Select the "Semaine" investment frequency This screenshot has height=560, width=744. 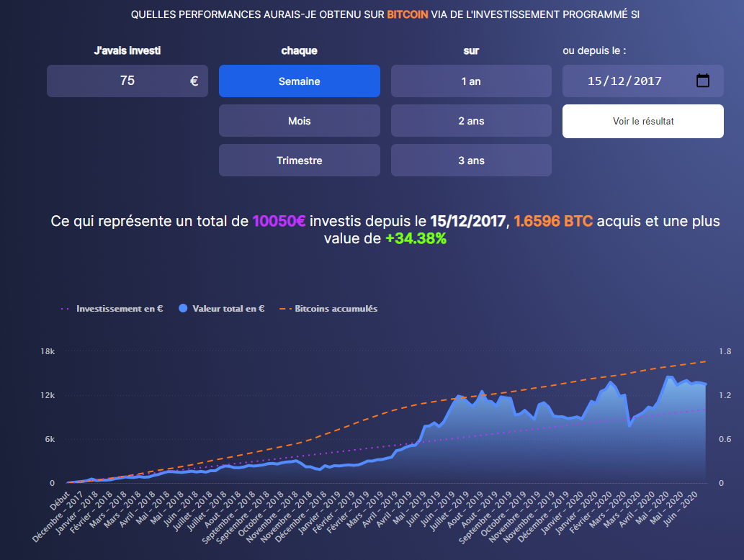[x=299, y=81]
